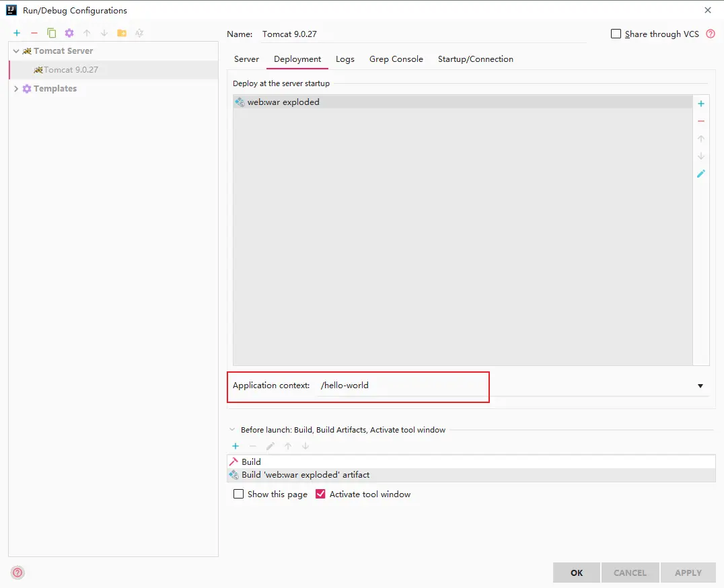The image size is (724, 588).
Task: Select Build 'web:war exploded' artifact task
Action: 472,475
